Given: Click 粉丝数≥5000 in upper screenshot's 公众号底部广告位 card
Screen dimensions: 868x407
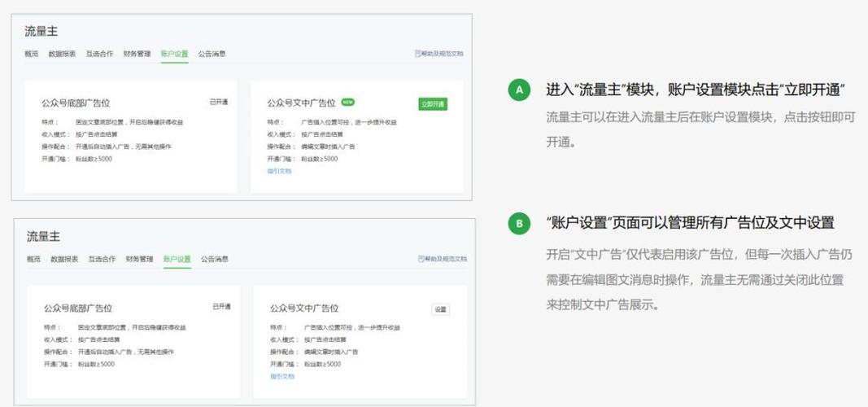Looking at the screenshot, I should tap(94, 159).
